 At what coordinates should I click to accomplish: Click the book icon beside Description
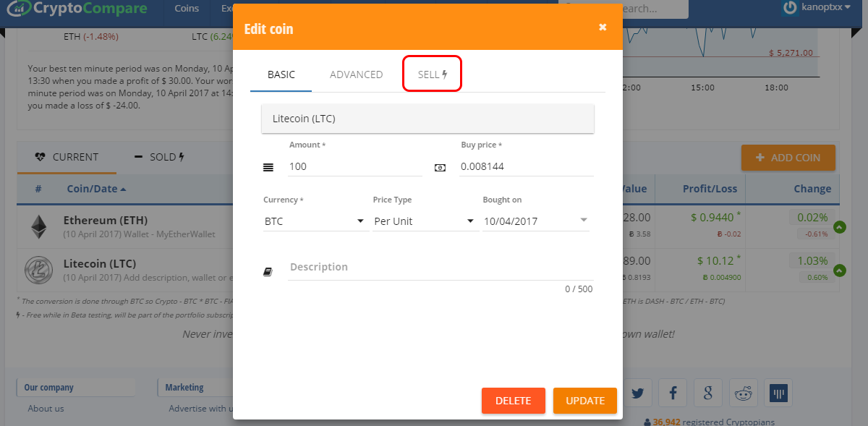point(268,272)
